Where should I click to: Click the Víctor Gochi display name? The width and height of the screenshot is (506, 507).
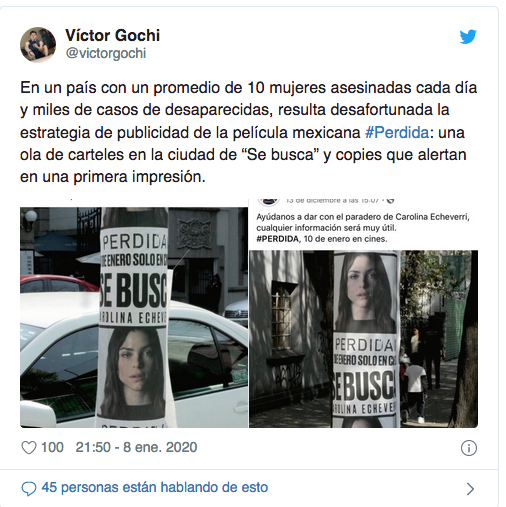click(x=113, y=35)
